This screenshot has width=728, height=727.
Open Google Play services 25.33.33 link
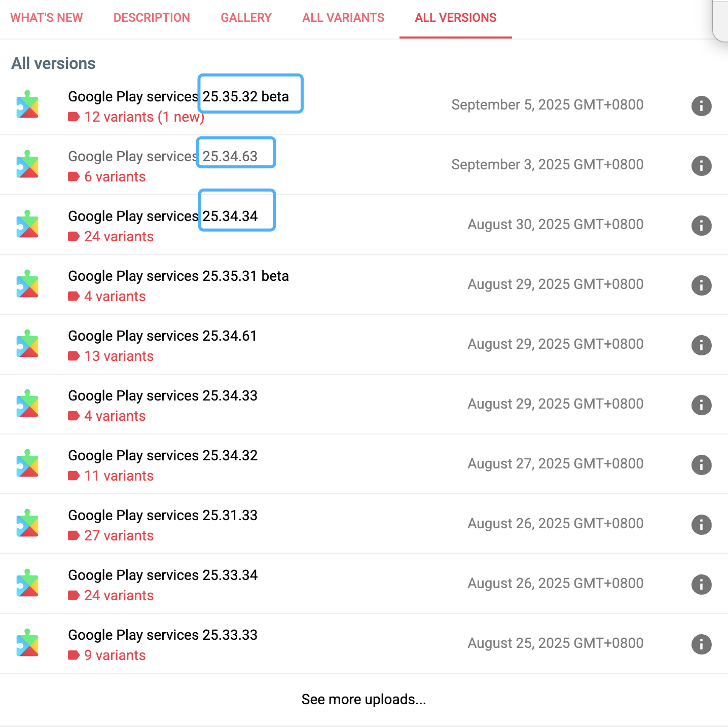(x=163, y=635)
